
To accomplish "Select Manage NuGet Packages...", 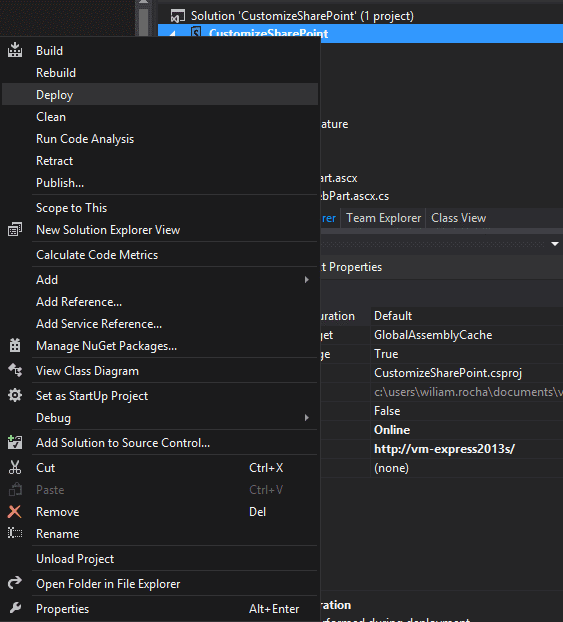I will pos(160,346).
